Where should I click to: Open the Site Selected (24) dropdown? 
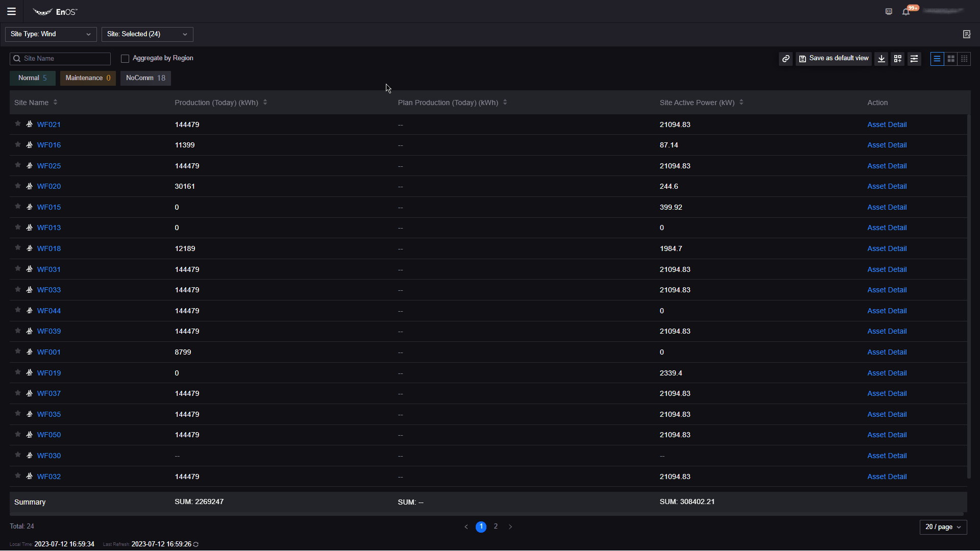point(147,34)
